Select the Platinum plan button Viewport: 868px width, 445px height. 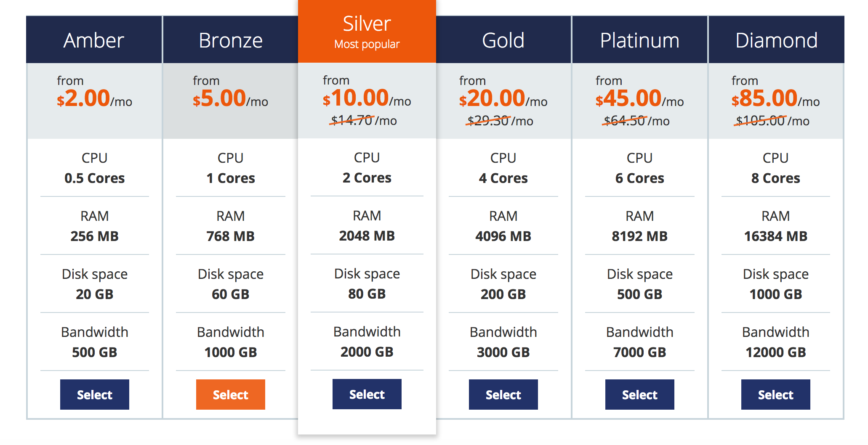tap(639, 395)
